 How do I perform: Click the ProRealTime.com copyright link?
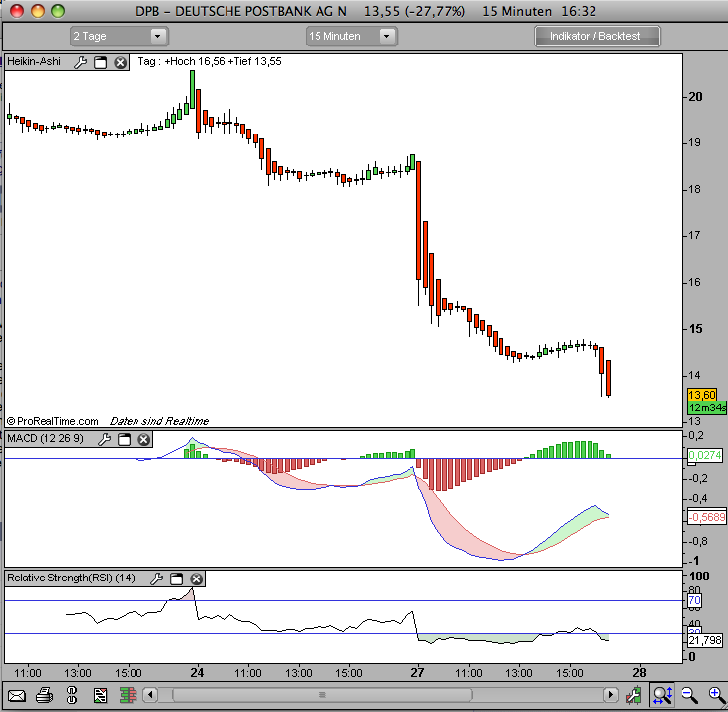click(53, 421)
